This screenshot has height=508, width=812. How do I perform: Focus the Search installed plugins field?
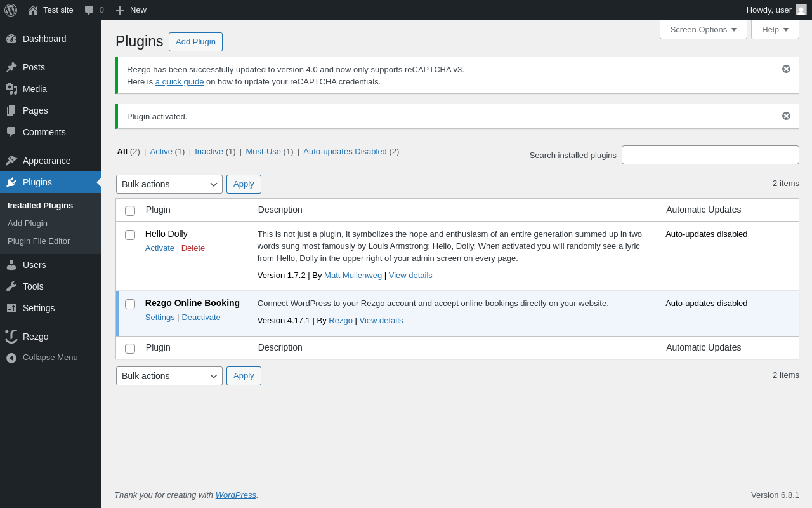[710, 155]
